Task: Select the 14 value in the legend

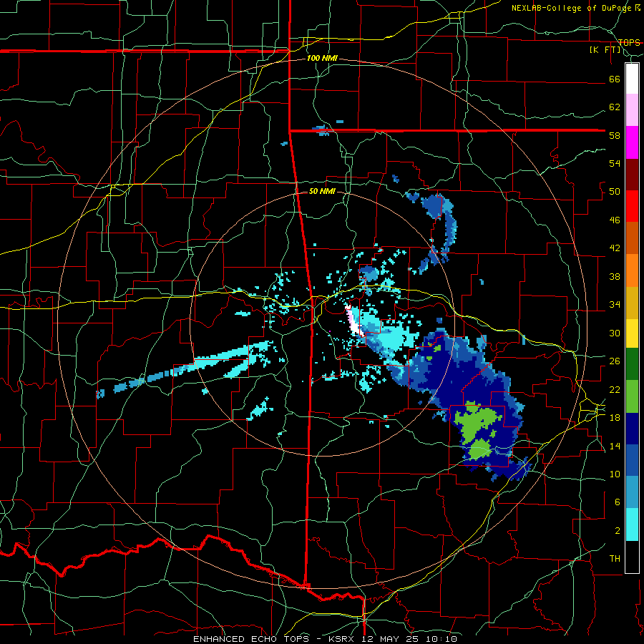Action: [615, 446]
